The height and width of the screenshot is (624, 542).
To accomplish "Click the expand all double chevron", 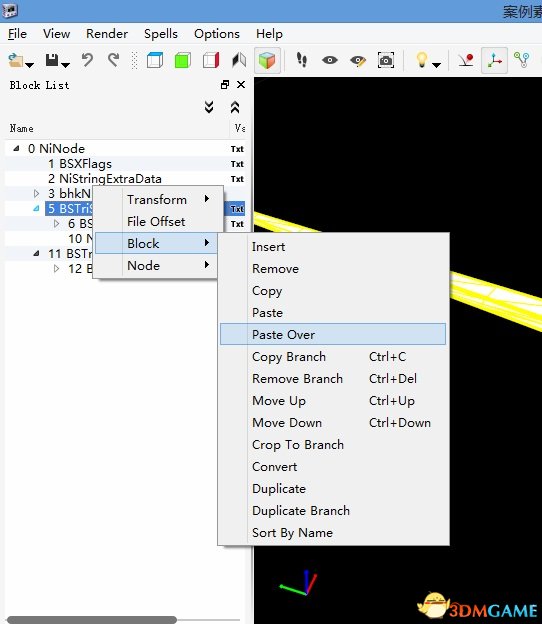I will [x=209, y=107].
